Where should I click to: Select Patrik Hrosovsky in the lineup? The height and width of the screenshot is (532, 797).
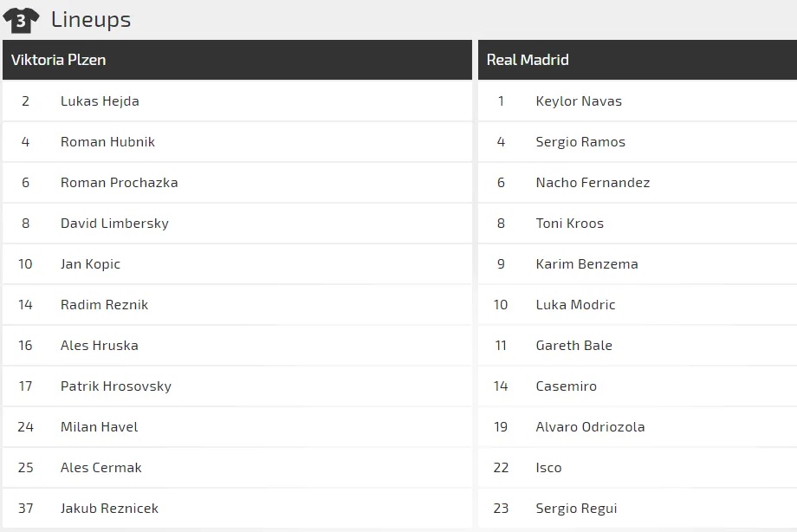(x=116, y=386)
